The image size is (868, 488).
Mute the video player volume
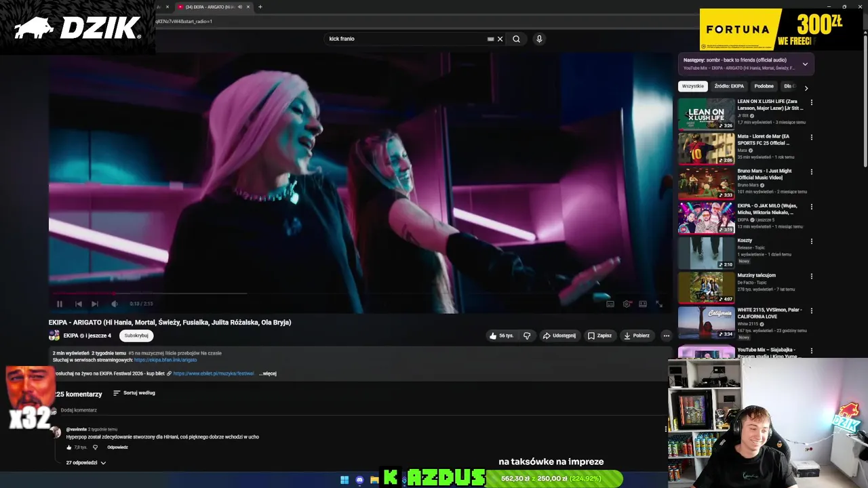click(114, 304)
